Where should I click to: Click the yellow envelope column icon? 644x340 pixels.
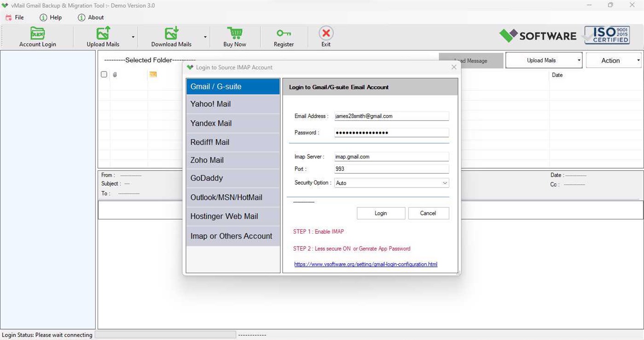153,74
